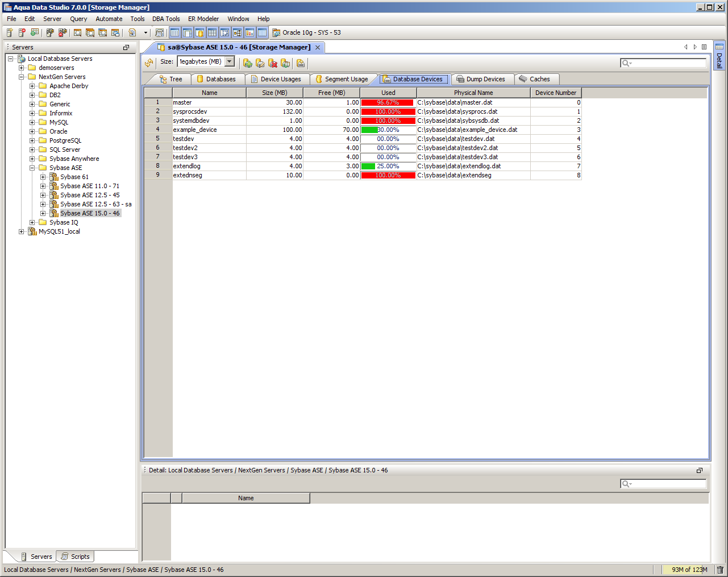This screenshot has width=728, height=577.
Task: Select the PostgreSQL folder in tree
Action: pyautogui.click(x=65, y=140)
